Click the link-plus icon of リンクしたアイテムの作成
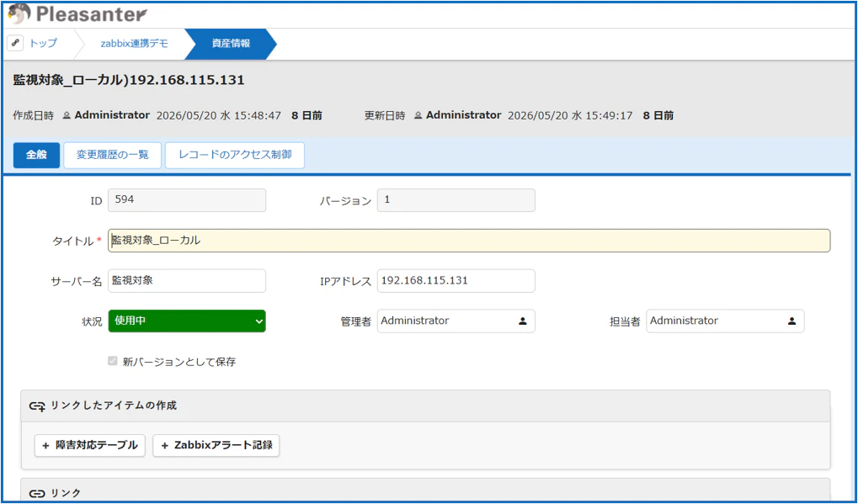 (x=37, y=406)
